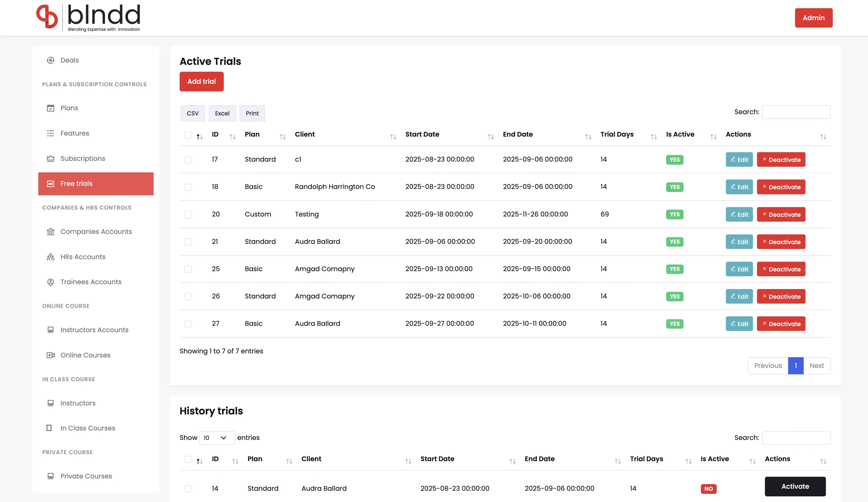
Task: Select the Testing client row checkbox
Action: pos(188,214)
